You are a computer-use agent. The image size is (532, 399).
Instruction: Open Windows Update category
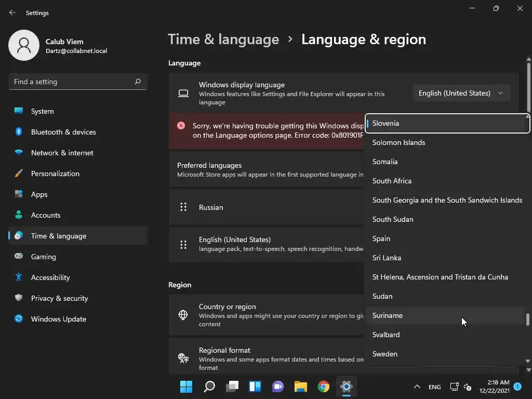(78, 319)
